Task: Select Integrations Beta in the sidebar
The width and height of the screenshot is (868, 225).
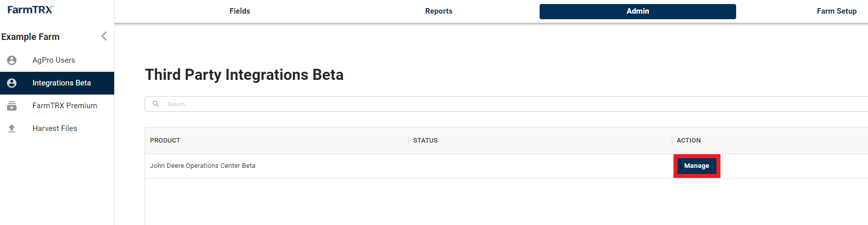Action: pos(57,83)
